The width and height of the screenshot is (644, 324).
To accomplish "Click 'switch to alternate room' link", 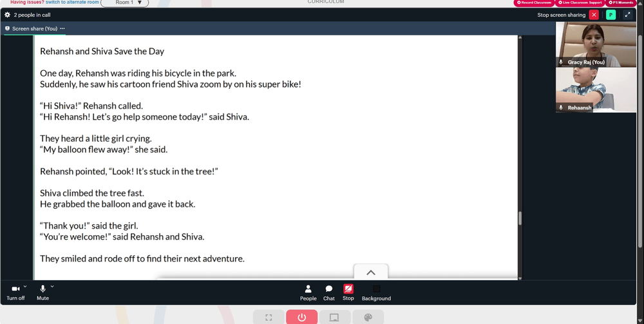I will tap(72, 2).
